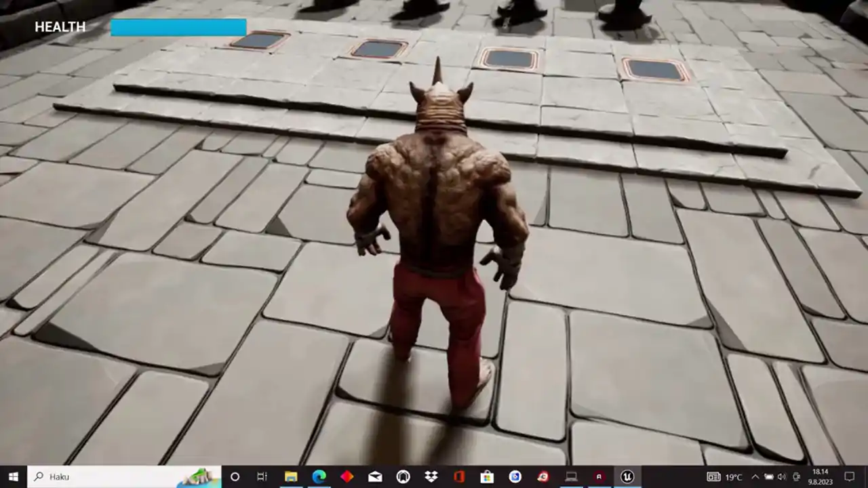Launch Microsoft Edge from taskbar
868x488 pixels.
[319, 476]
